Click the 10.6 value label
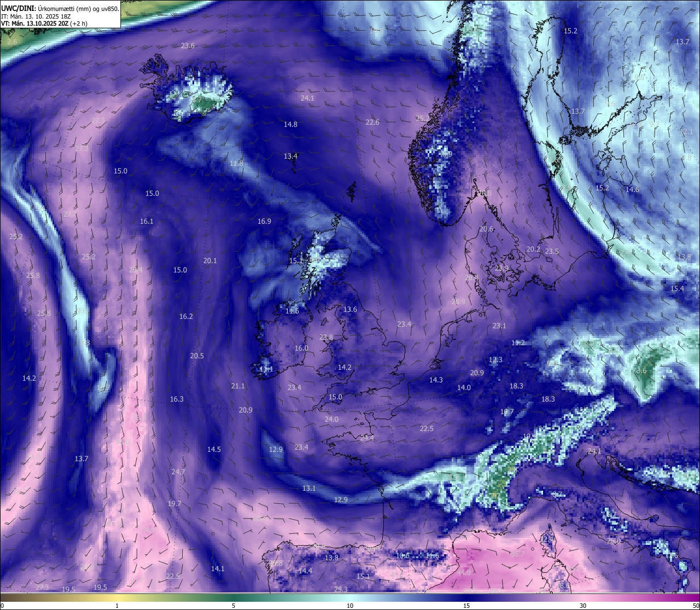Screen dimensions: 700x610 [402, 556]
